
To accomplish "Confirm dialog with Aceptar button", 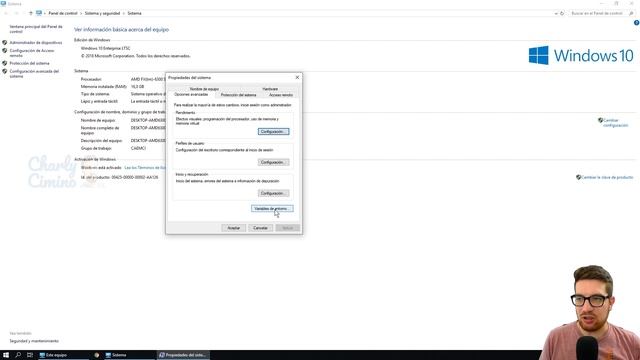I will (233, 228).
